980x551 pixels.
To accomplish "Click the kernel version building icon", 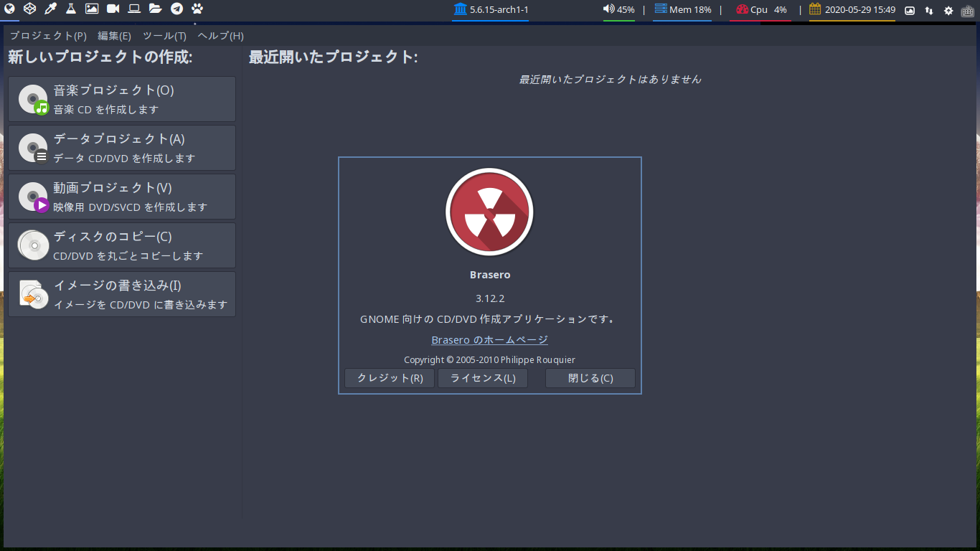I will coord(460,9).
